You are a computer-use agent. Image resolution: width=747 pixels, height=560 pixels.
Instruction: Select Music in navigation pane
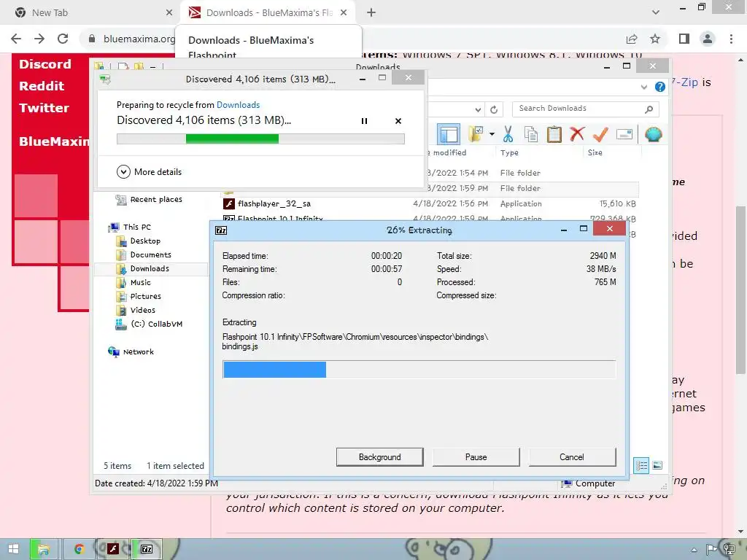point(133,282)
